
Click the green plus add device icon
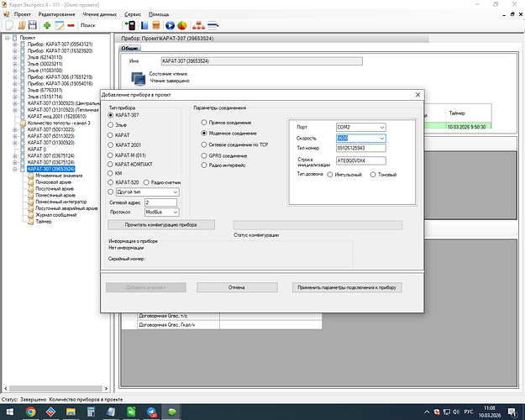tap(47, 26)
